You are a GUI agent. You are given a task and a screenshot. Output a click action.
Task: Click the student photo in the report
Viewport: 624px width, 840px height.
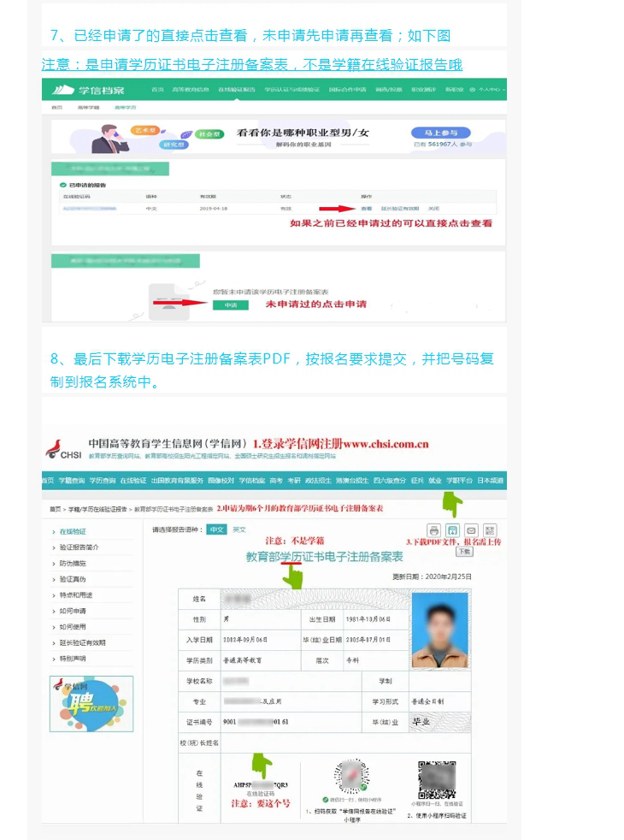[440, 630]
